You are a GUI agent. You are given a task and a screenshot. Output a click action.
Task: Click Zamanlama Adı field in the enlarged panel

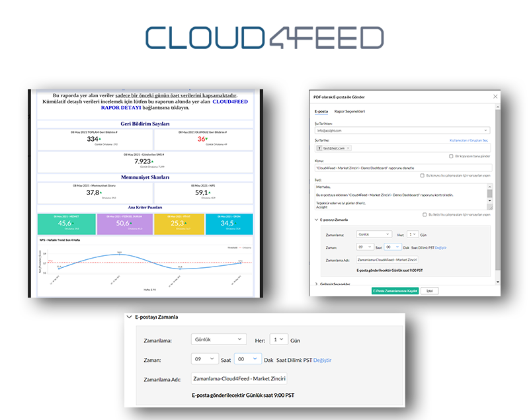tap(239, 378)
